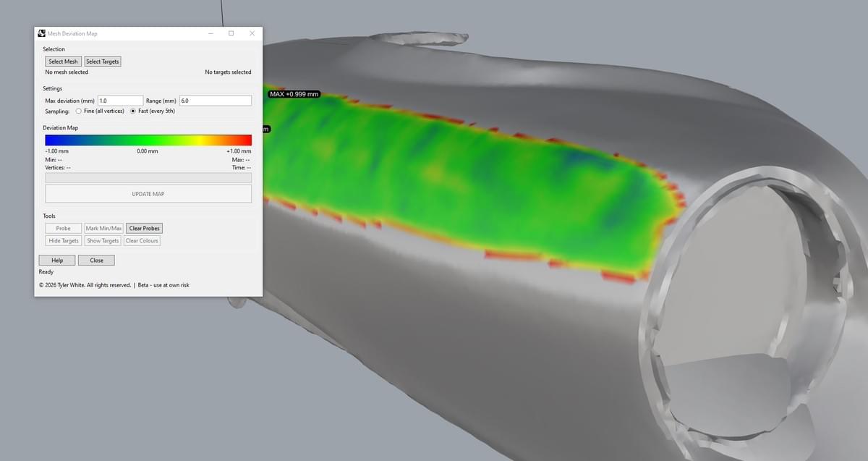Screen dimensions: 868x461
Task: Click the 'Vertices: --' readout
Action: 58,167
